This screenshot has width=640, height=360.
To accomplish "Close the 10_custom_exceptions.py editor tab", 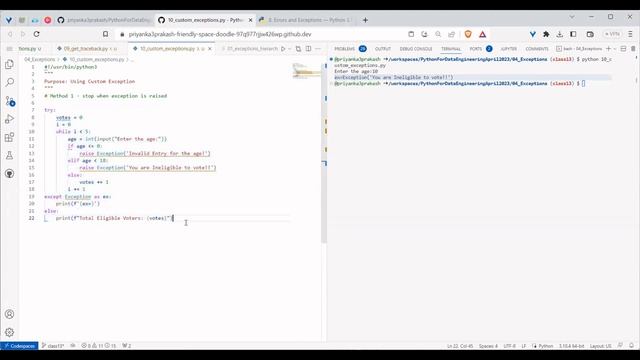I will tap(210, 49).
